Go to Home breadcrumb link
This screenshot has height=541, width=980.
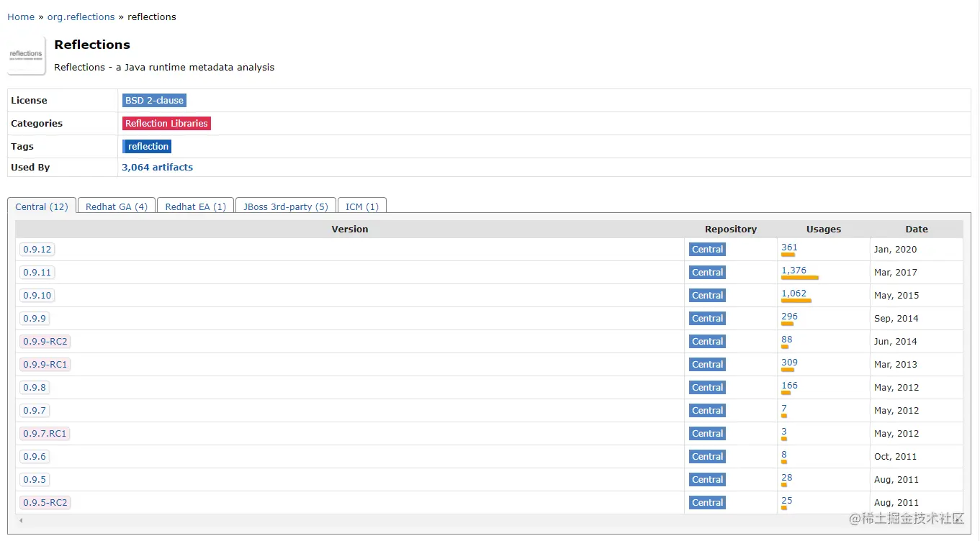point(21,17)
